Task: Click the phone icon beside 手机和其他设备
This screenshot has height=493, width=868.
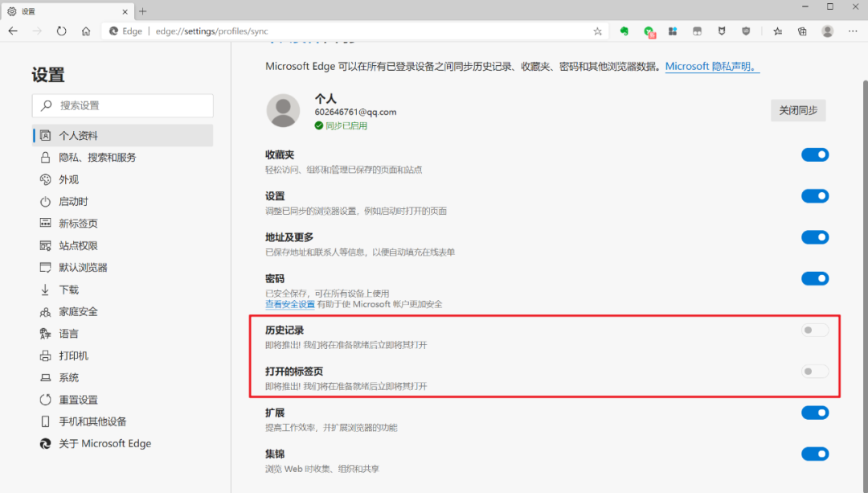Action: [x=45, y=421]
